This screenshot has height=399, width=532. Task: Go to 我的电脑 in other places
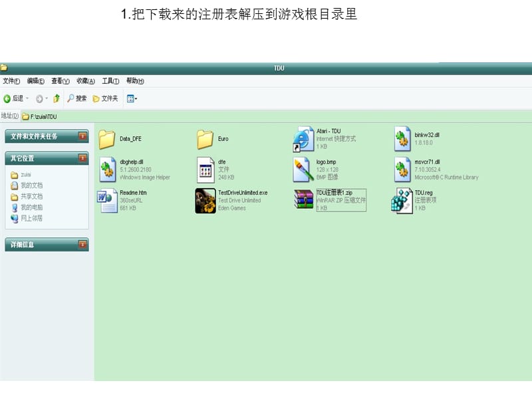[x=31, y=207]
